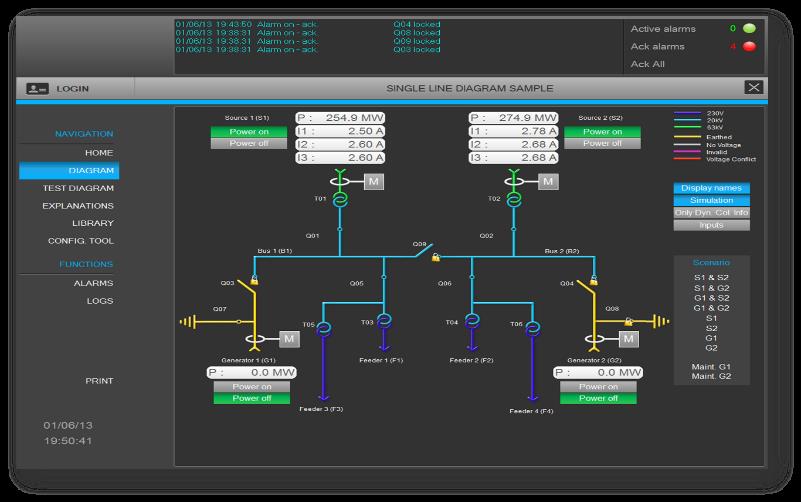Click Source 2 power value field P

(x=514, y=118)
